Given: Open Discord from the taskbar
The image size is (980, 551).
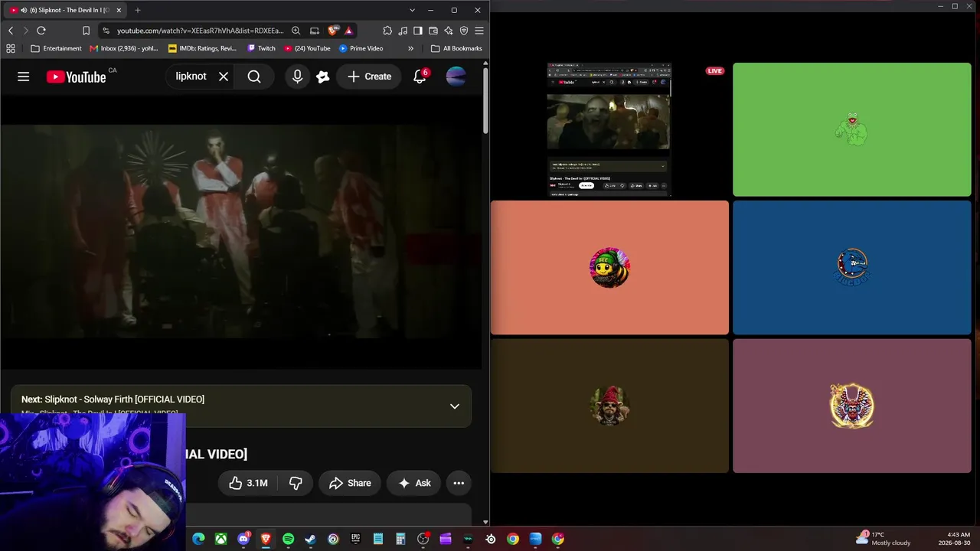Looking at the screenshot, I should click(243, 539).
